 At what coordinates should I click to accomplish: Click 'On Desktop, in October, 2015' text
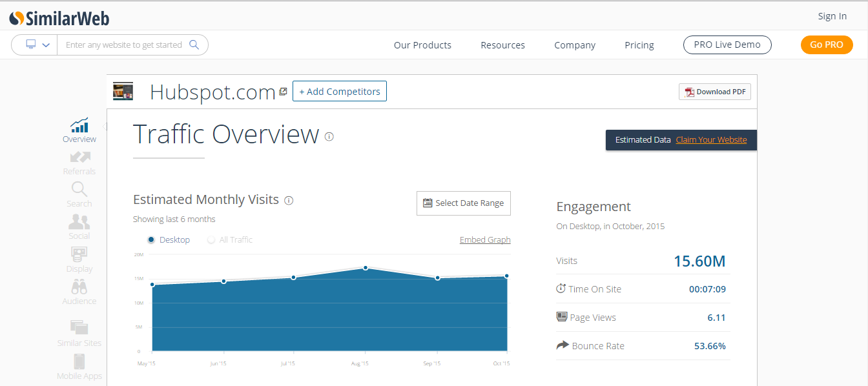coord(610,226)
